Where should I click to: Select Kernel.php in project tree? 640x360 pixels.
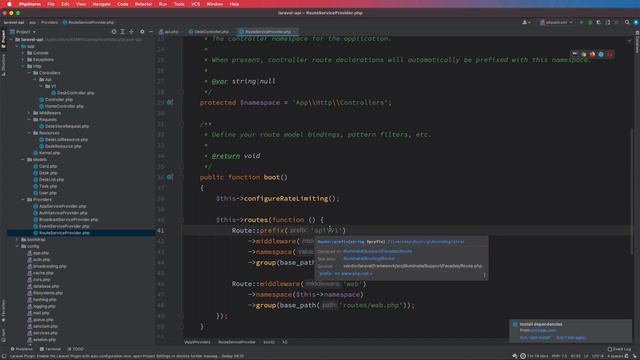tap(47, 153)
